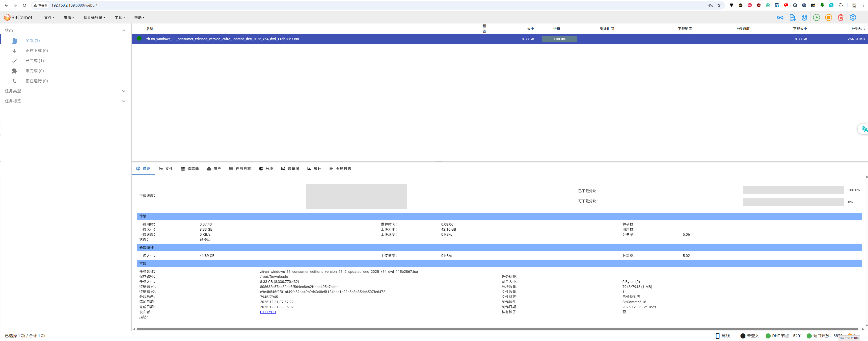The height and width of the screenshot is (341, 868).
Task: Click the add URL link task icon
Action: 780,17
